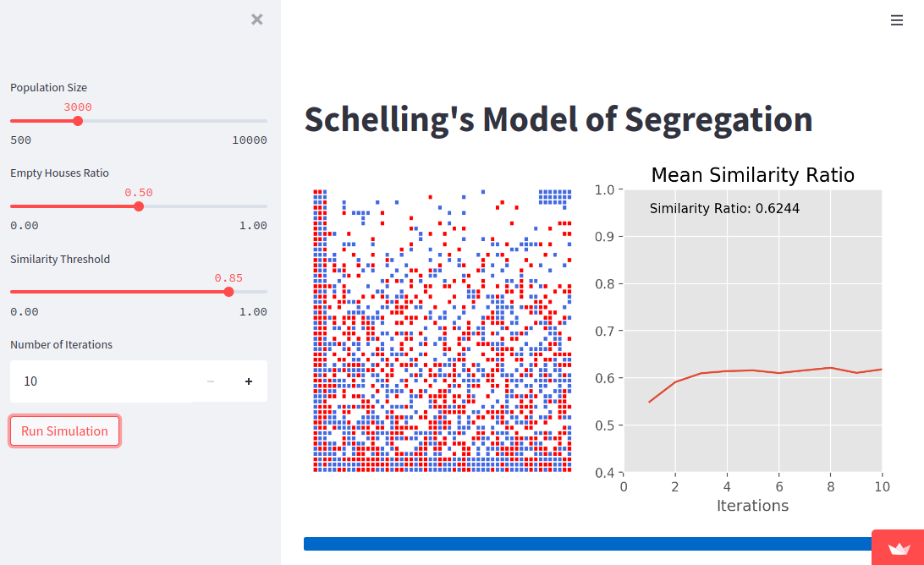The height and width of the screenshot is (565, 924).
Task: Click the Iterations axis label
Action: point(752,505)
